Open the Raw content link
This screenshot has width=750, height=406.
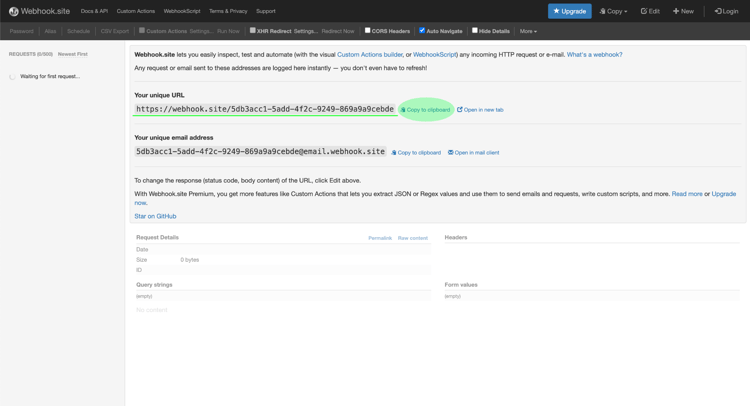click(x=413, y=238)
